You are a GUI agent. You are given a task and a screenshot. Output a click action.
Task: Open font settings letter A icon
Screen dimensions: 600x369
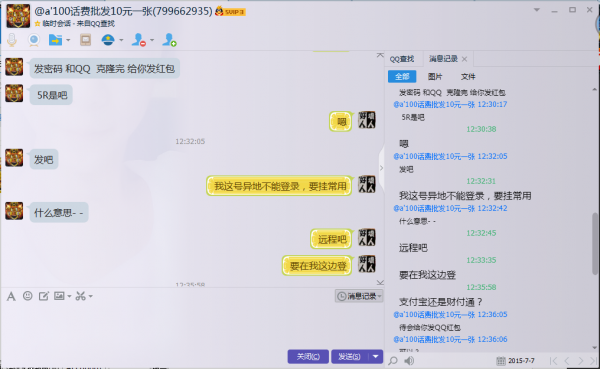(x=11, y=296)
